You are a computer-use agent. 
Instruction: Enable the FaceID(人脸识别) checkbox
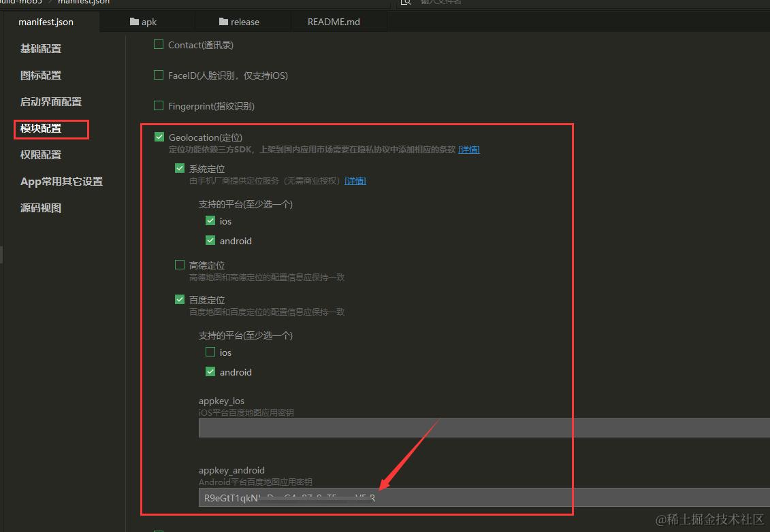coord(159,75)
